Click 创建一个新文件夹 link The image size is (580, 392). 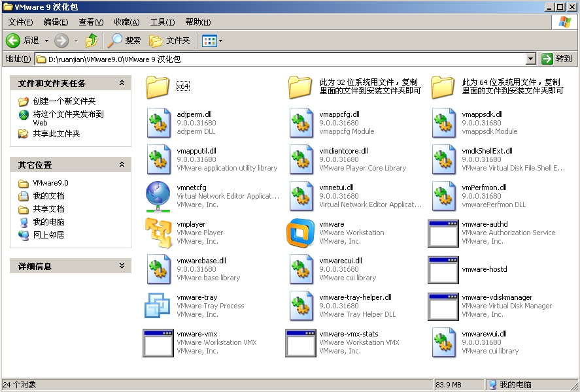[64, 101]
